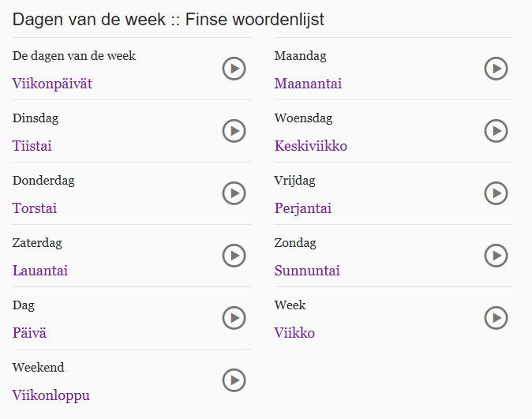Play audio for Lauantai
This screenshot has width=532, height=419.
pos(234,256)
